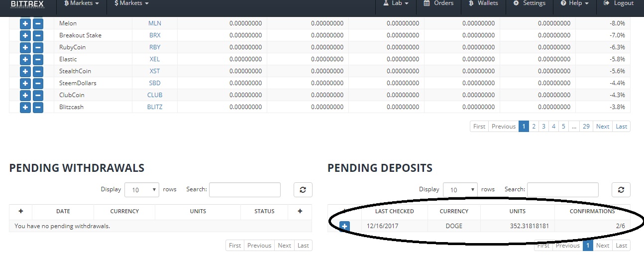This screenshot has width=644, height=262.
Task: Open the BLITZ currency link
Action: (155, 107)
